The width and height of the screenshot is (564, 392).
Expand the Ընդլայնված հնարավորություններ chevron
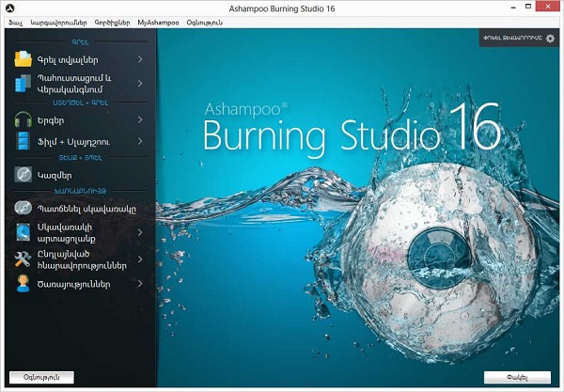point(140,259)
